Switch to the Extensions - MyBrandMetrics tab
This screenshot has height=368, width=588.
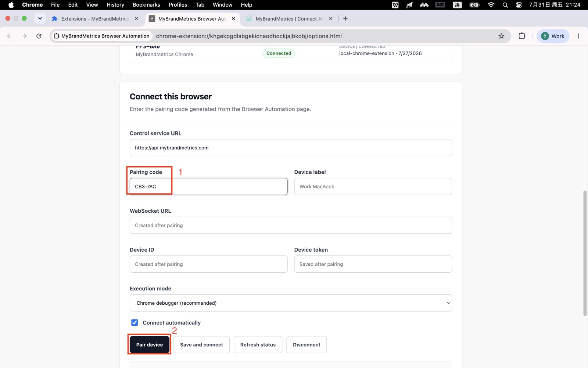coord(95,19)
